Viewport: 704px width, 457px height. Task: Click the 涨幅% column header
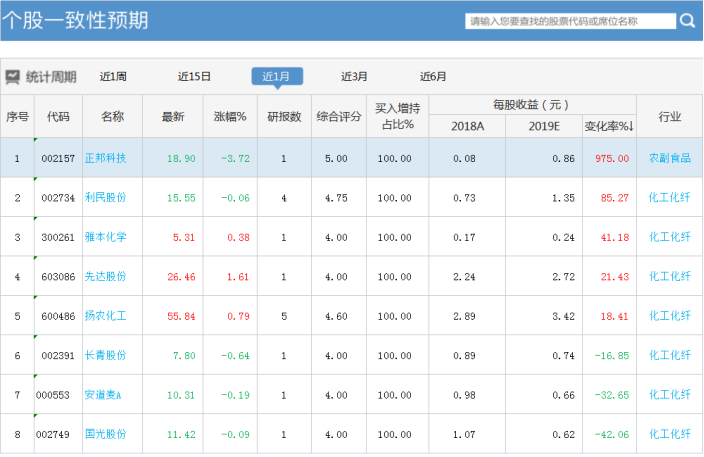[230, 117]
